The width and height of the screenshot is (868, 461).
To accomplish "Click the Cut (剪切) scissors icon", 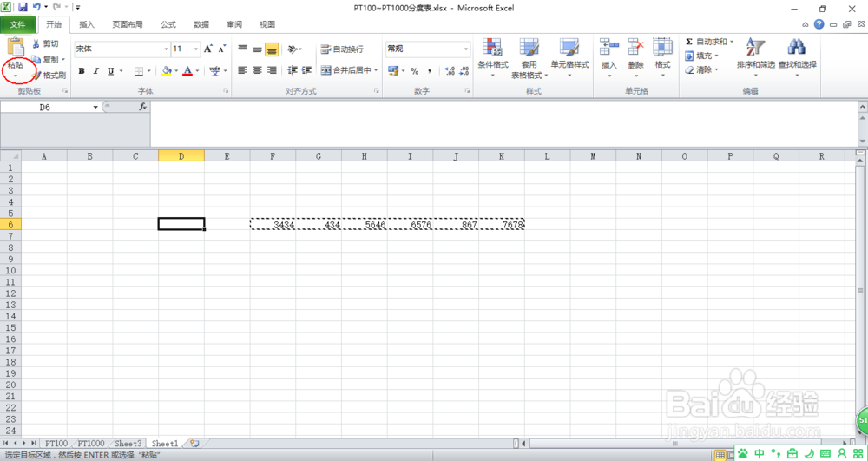I will (36, 43).
